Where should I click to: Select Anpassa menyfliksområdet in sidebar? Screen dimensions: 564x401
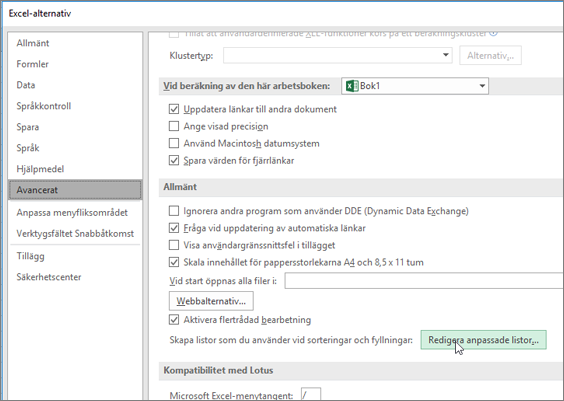(72, 213)
